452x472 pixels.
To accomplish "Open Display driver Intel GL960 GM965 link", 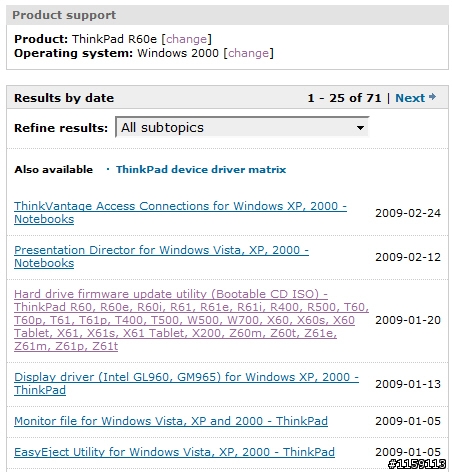I will pyautogui.click(x=186, y=383).
